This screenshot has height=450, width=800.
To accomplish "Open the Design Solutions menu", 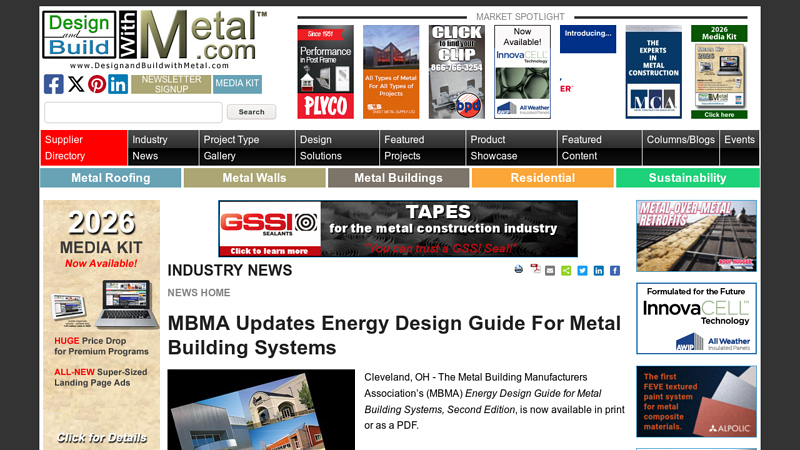I will [x=337, y=148].
